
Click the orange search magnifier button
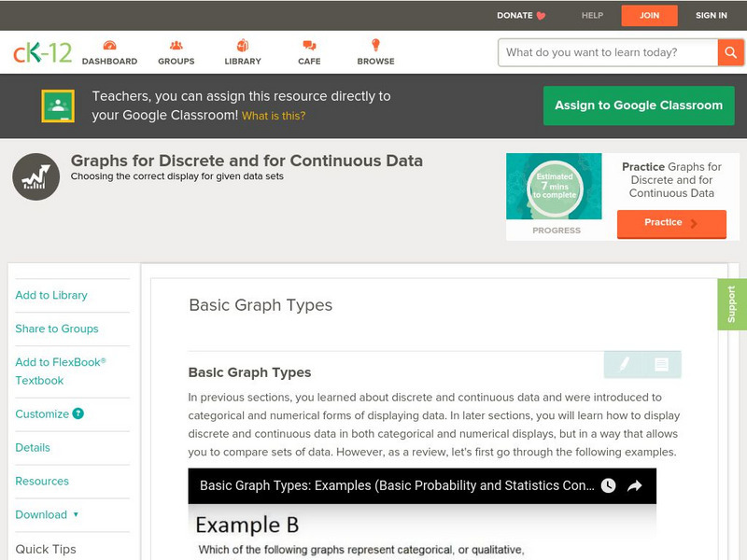tap(729, 52)
